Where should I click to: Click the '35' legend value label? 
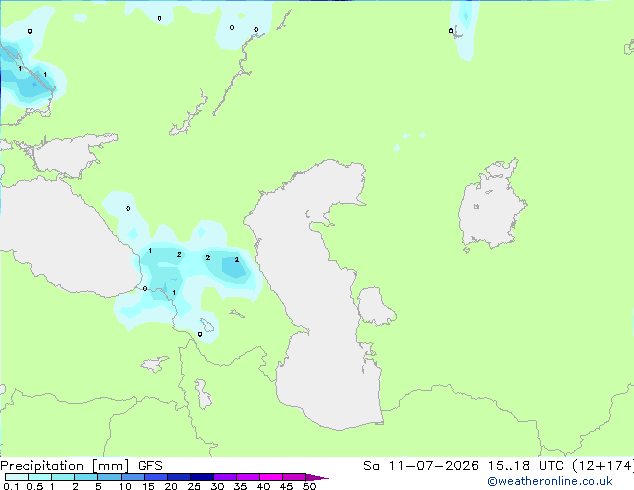click(240, 486)
